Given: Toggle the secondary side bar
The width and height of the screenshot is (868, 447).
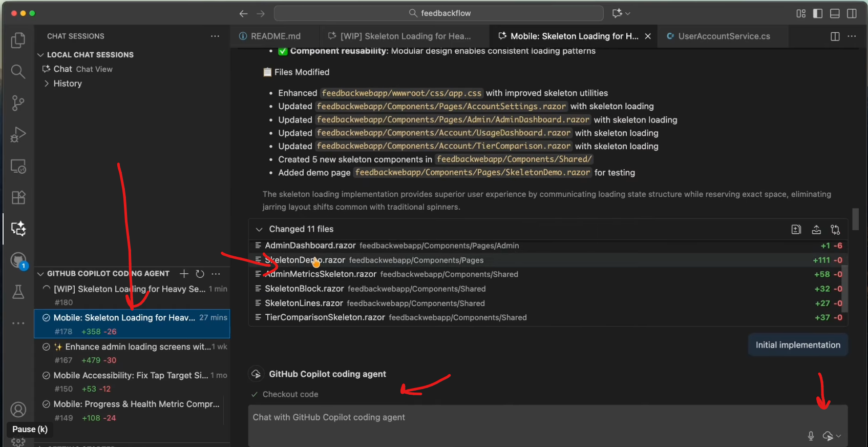Looking at the screenshot, I should point(852,13).
